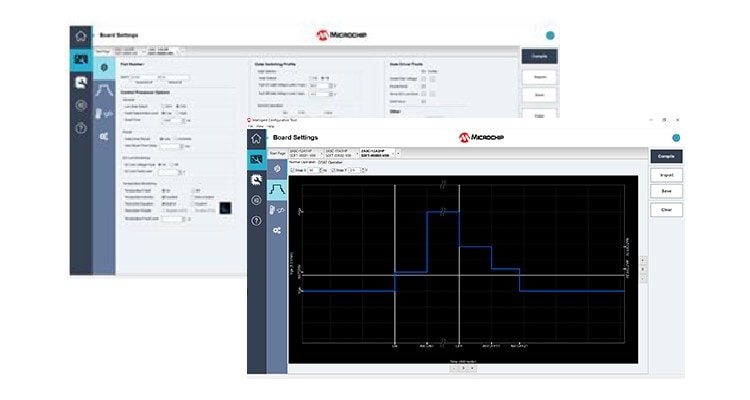Click the Import button in front window
This screenshot has height=400, width=750.
point(666,175)
